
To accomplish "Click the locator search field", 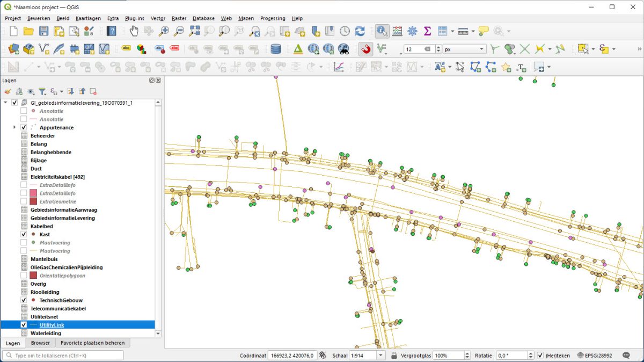I will (62, 355).
